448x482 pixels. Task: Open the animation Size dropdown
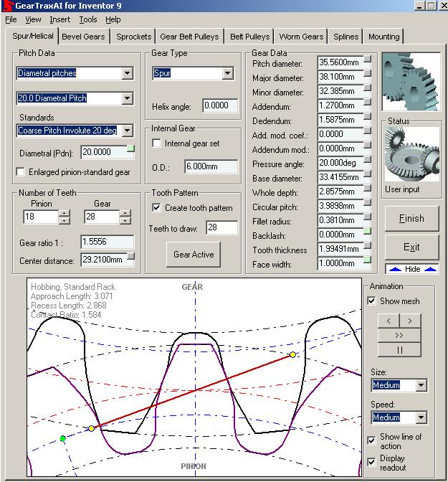[421, 385]
